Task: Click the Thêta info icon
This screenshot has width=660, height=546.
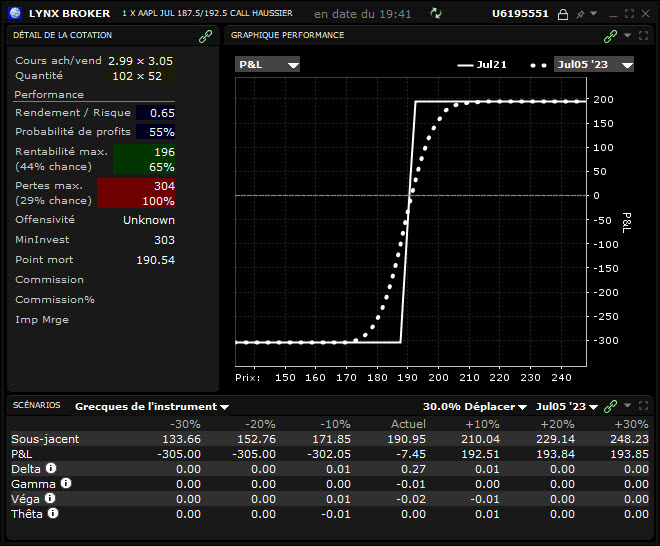Action: (53, 513)
